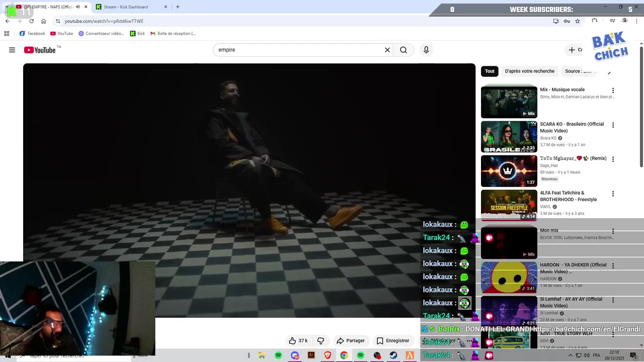Image resolution: width=644 pixels, height=362 pixels.
Task: Open Si Lemhaf - AY AY AY title
Action: pyautogui.click(x=571, y=302)
